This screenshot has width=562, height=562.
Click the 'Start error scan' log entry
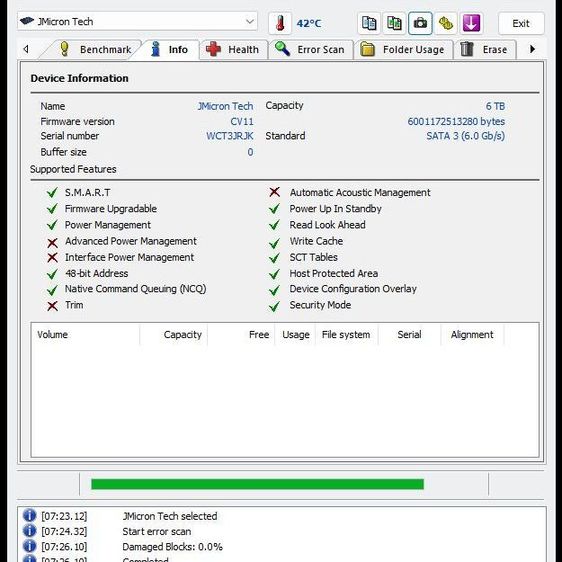[157, 532]
